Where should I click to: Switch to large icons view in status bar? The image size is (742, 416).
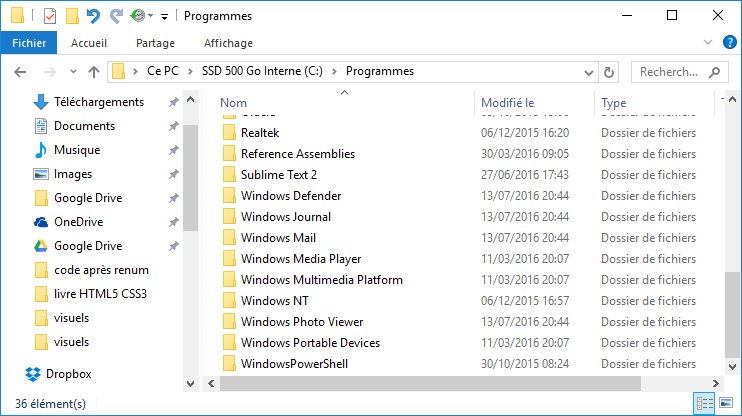point(725,403)
